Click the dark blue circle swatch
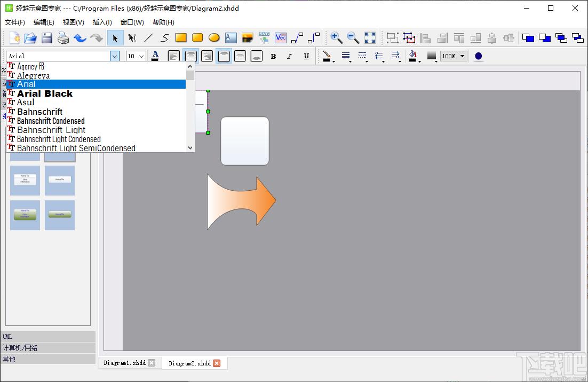 coord(478,56)
